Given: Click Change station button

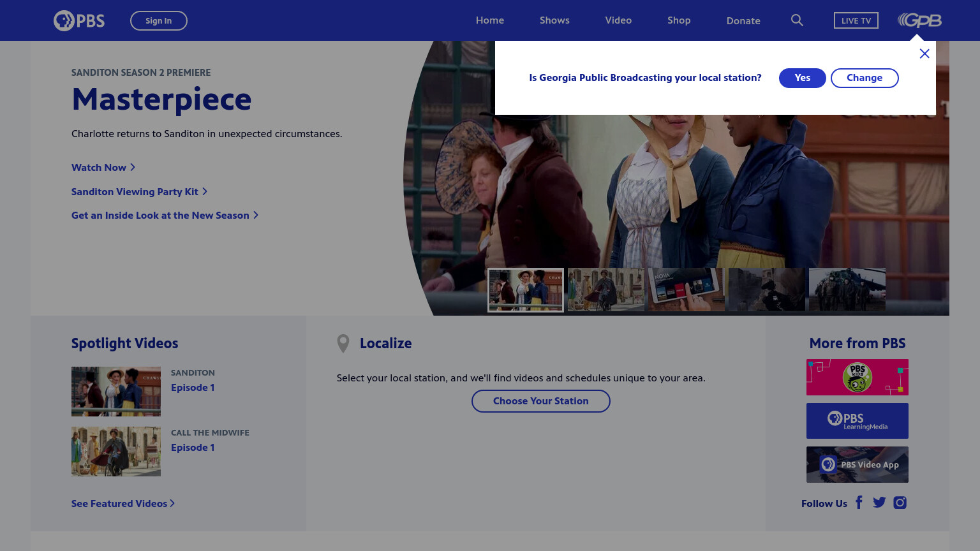Looking at the screenshot, I should [x=865, y=78].
